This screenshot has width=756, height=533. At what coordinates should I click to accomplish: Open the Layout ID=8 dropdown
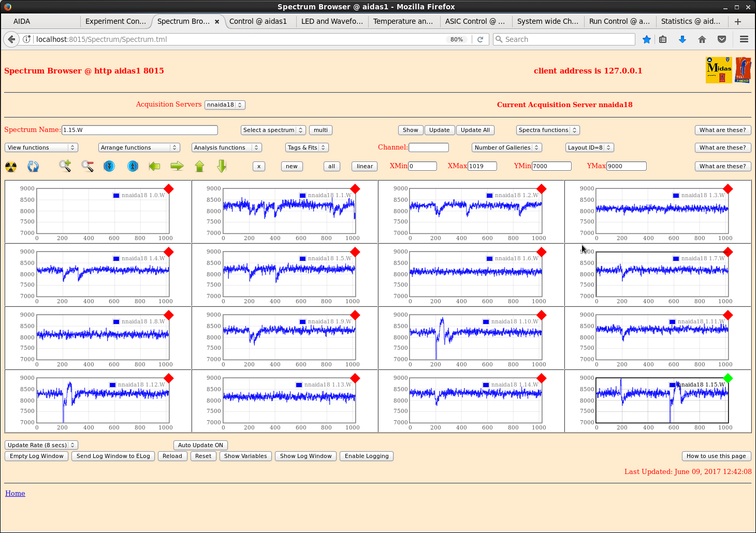pyautogui.click(x=590, y=147)
